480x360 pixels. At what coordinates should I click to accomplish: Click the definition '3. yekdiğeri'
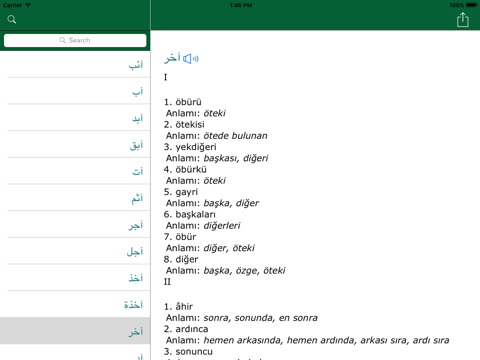[190, 147]
